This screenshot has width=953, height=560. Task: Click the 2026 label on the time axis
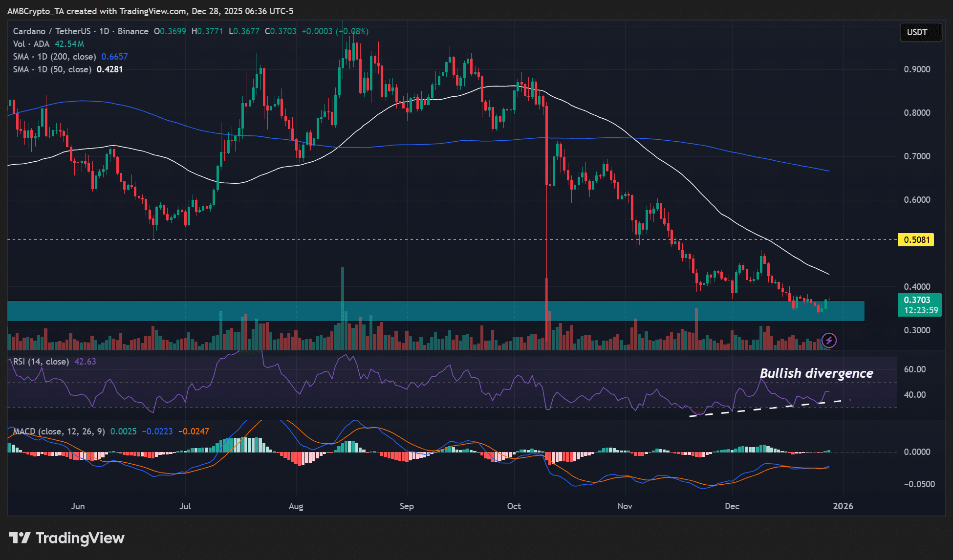coord(843,507)
